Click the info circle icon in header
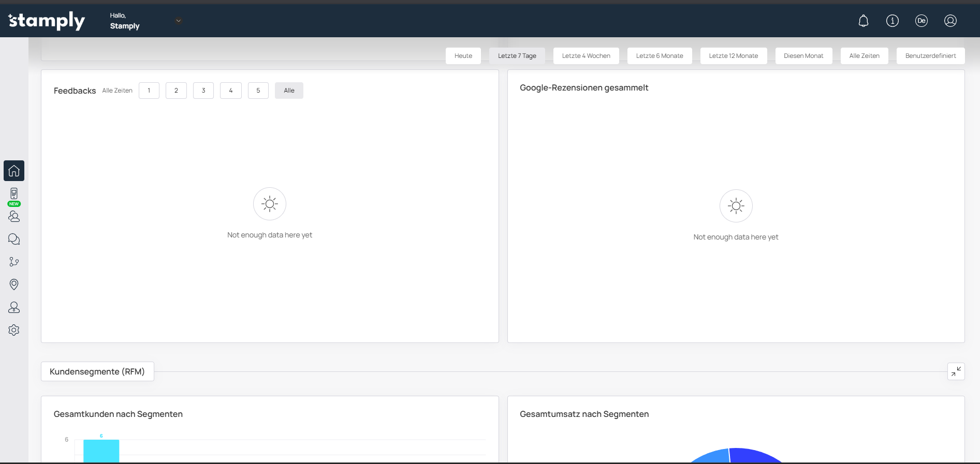980x464 pixels. pyautogui.click(x=893, y=21)
